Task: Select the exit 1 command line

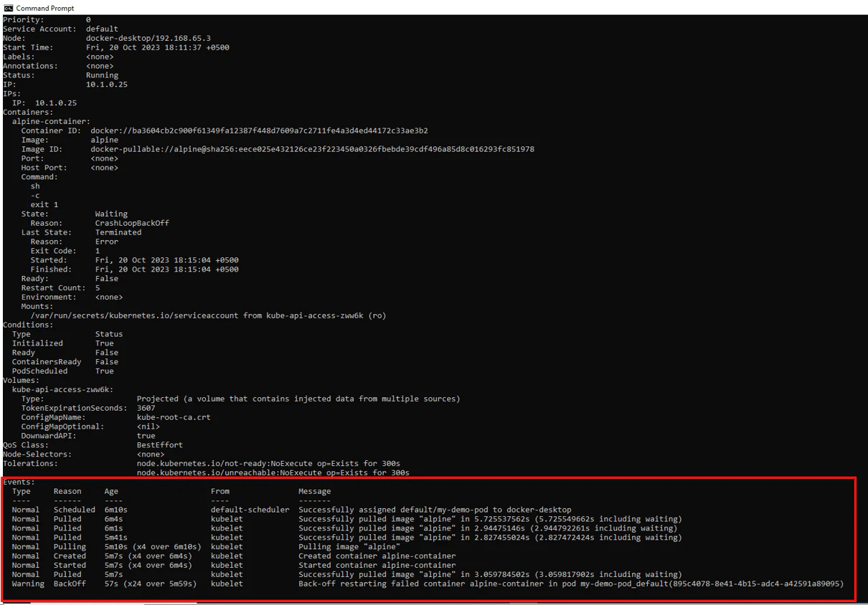Action: click(x=43, y=204)
